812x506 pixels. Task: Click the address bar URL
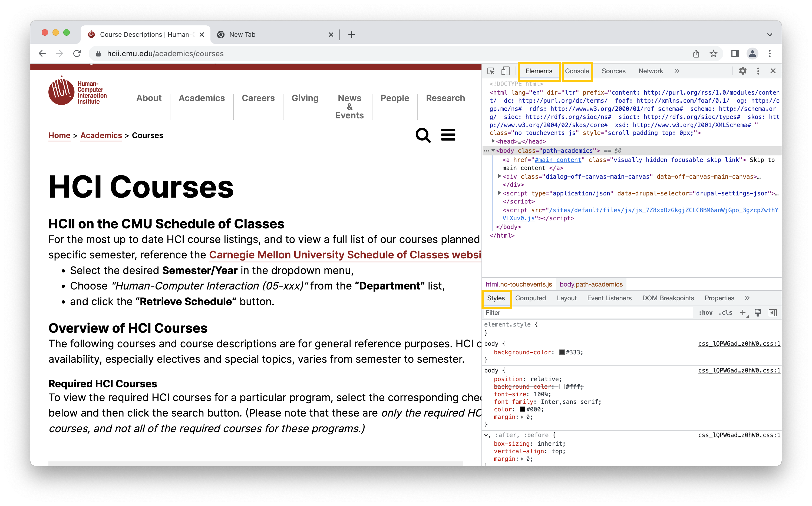(x=165, y=54)
